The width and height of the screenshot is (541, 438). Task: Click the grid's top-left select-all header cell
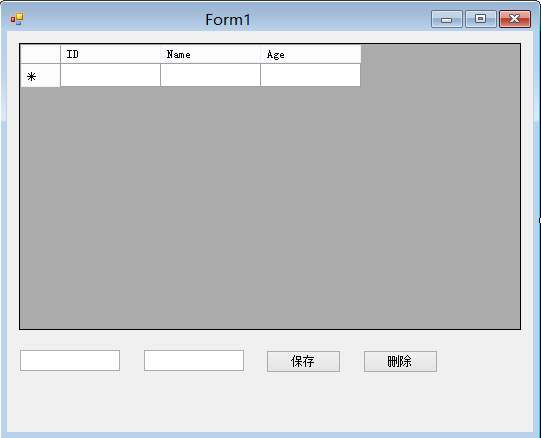click(x=40, y=54)
